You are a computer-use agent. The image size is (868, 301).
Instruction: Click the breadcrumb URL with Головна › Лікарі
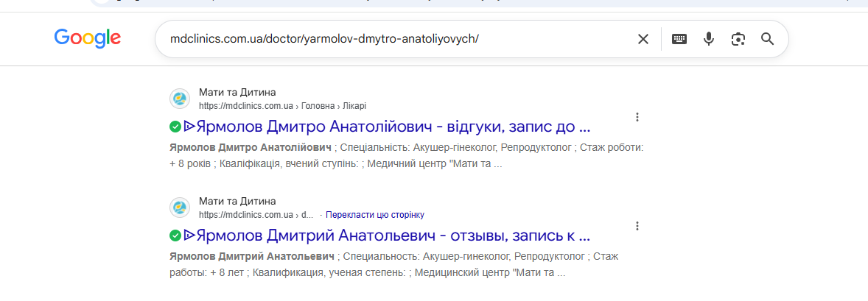coord(282,106)
